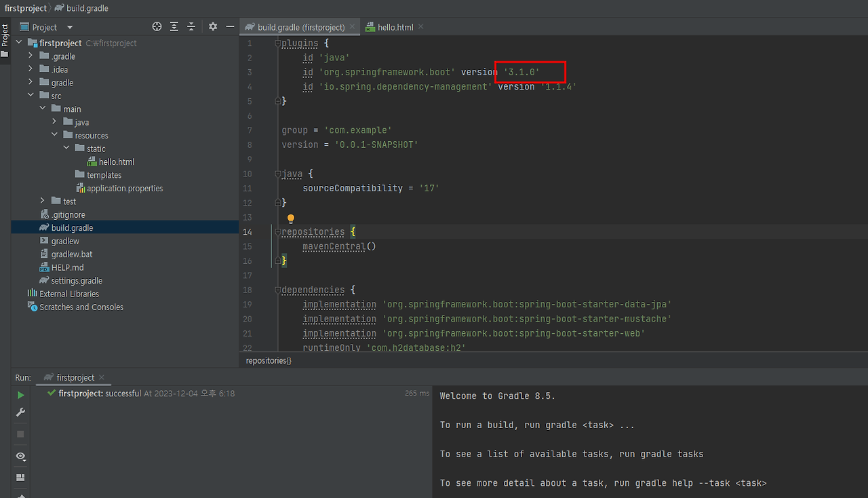Viewport: 868px width, 498px height.
Task: Click the layout icon below the eye icon
Action: [x=20, y=478]
